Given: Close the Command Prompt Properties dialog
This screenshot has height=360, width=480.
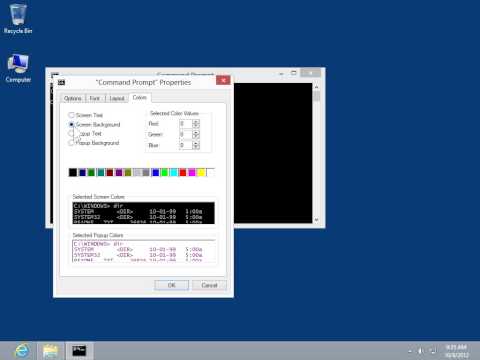Looking at the screenshot, I should click(x=223, y=80).
